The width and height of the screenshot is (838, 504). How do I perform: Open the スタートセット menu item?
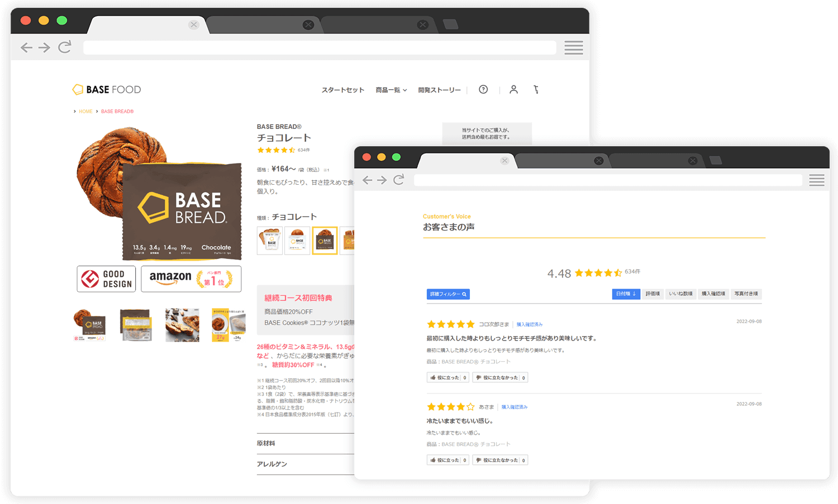click(x=342, y=90)
